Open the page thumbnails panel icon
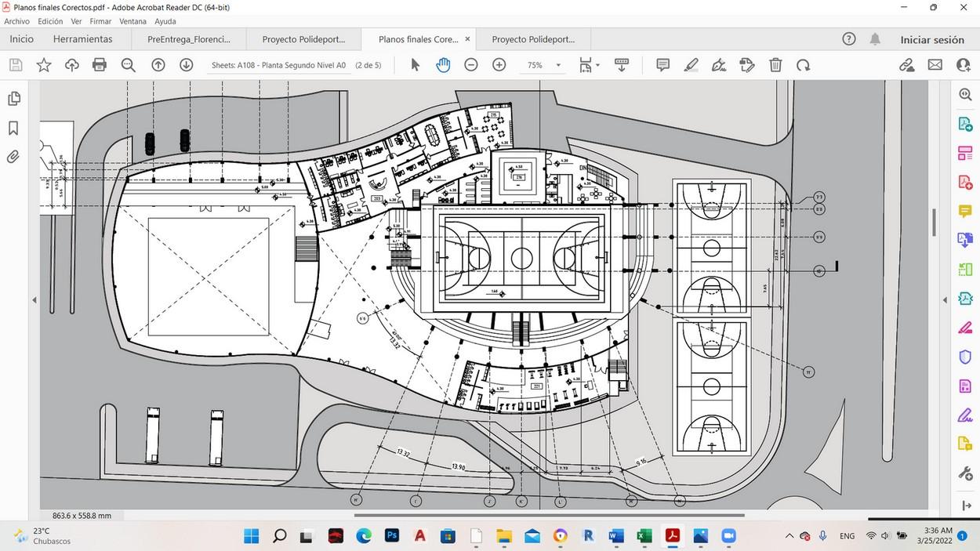980x551 pixels. [13, 99]
